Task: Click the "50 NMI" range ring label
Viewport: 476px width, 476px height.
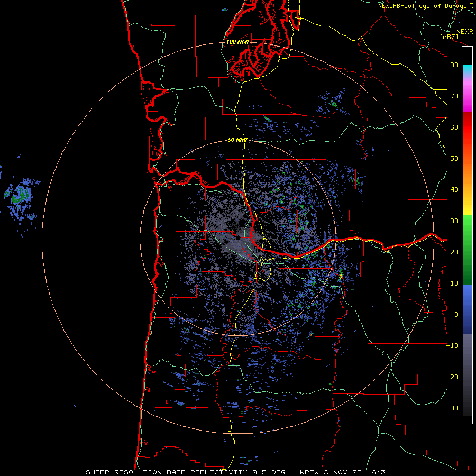Action: [x=237, y=140]
